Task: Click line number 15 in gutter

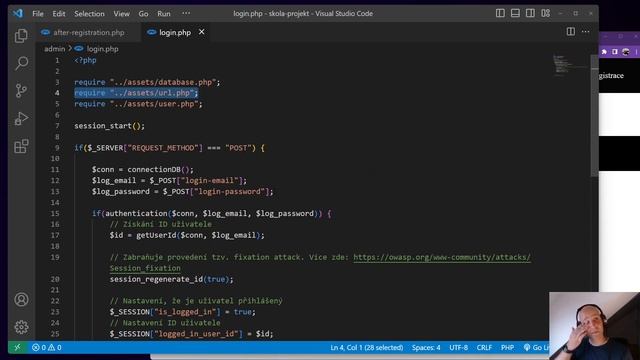Action: [55, 213]
